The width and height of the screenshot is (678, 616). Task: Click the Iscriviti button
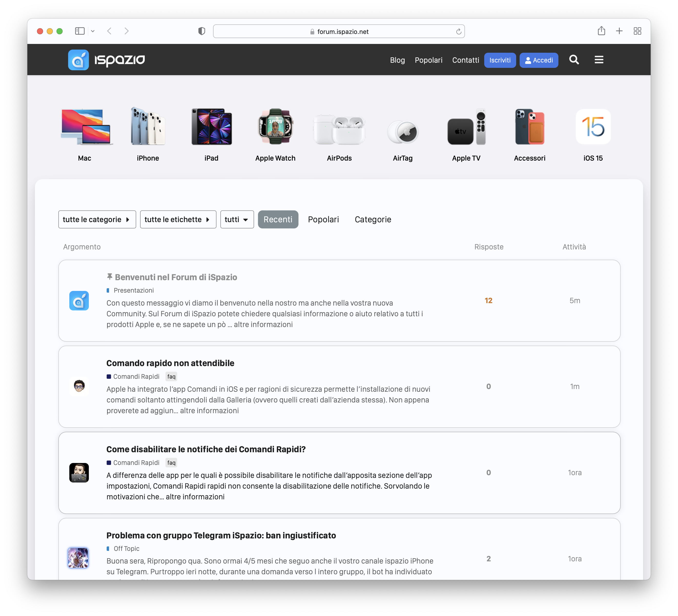click(500, 60)
